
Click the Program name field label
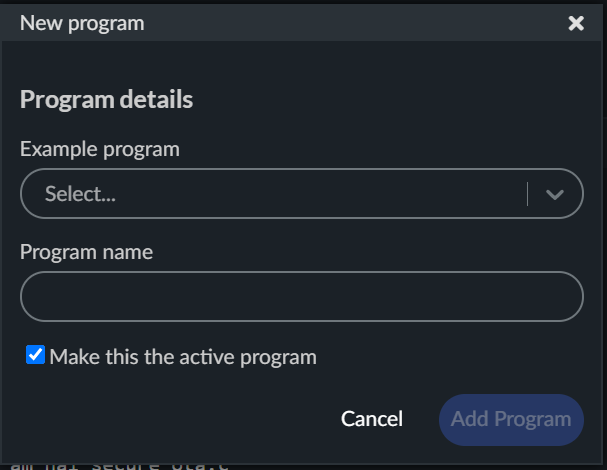point(86,252)
